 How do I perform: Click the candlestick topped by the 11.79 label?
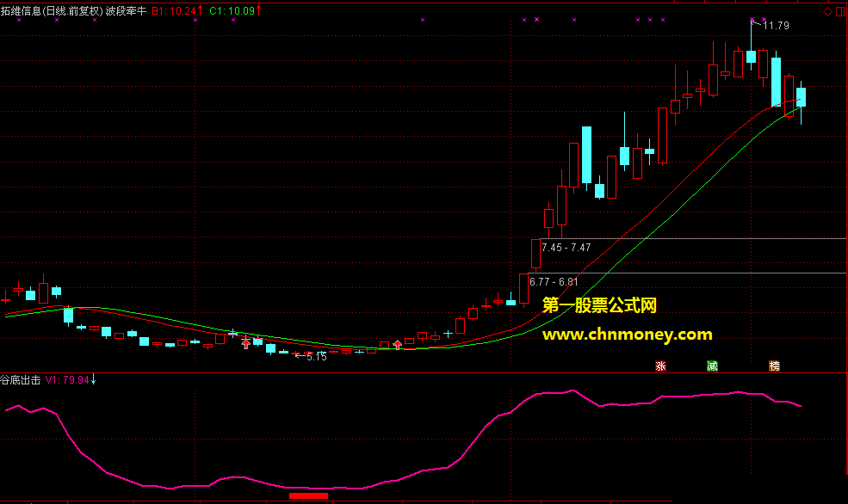click(x=752, y=46)
